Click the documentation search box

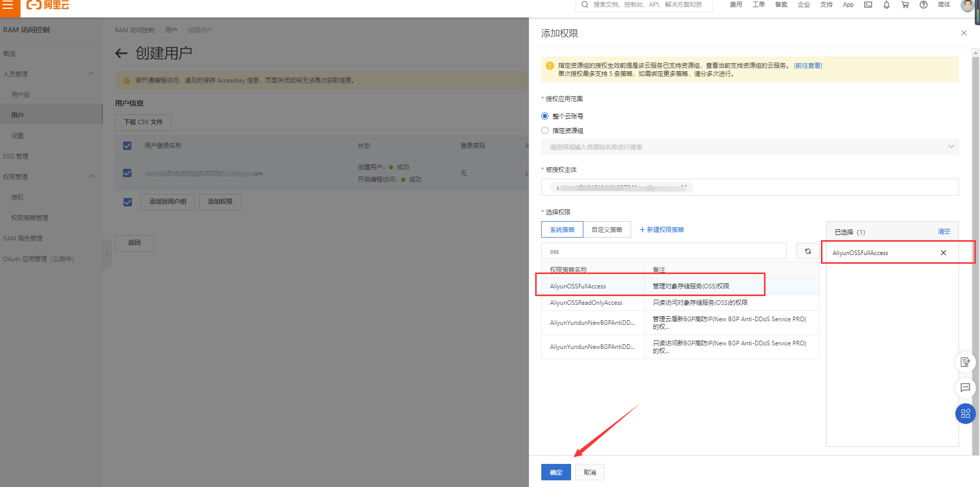[644, 5]
